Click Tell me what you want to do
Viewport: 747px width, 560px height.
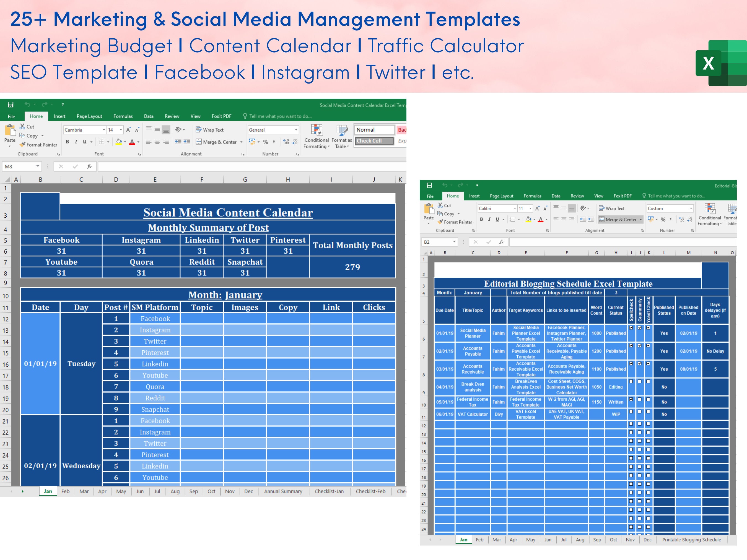[x=280, y=116]
